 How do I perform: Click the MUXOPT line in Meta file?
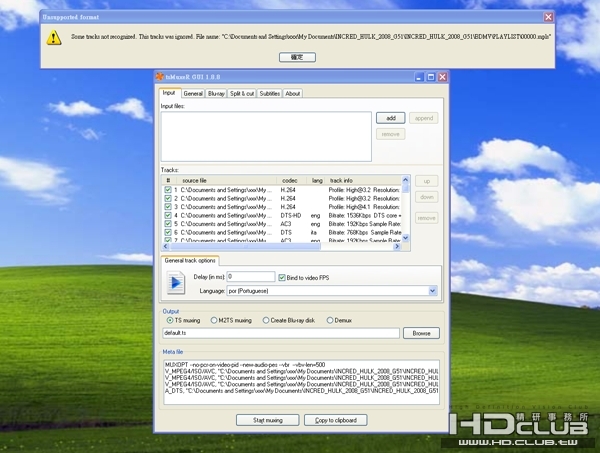[x=245, y=365]
